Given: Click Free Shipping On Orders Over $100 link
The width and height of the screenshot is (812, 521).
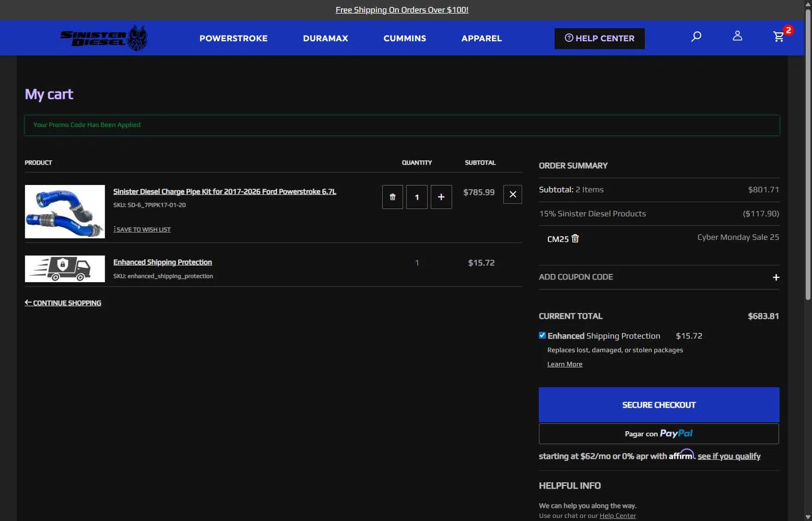Looking at the screenshot, I should coord(402,10).
